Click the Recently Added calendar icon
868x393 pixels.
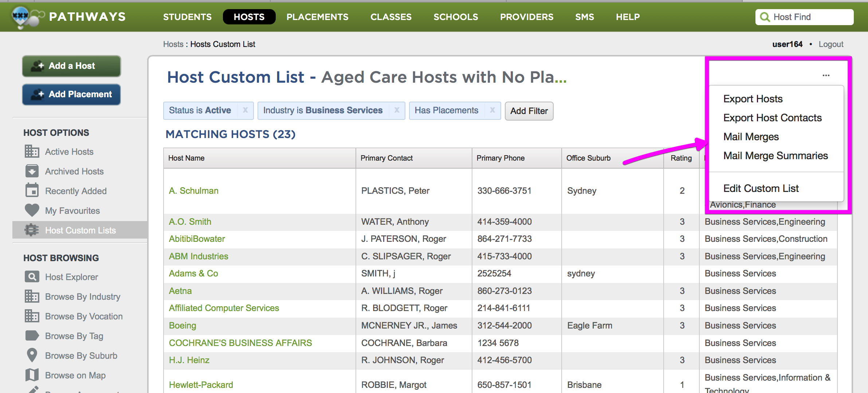coord(32,190)
